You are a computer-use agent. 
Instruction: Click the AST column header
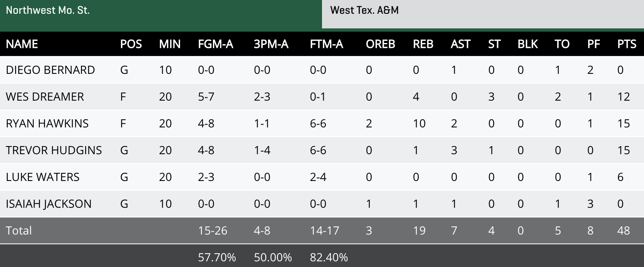(x=461, y=44)
